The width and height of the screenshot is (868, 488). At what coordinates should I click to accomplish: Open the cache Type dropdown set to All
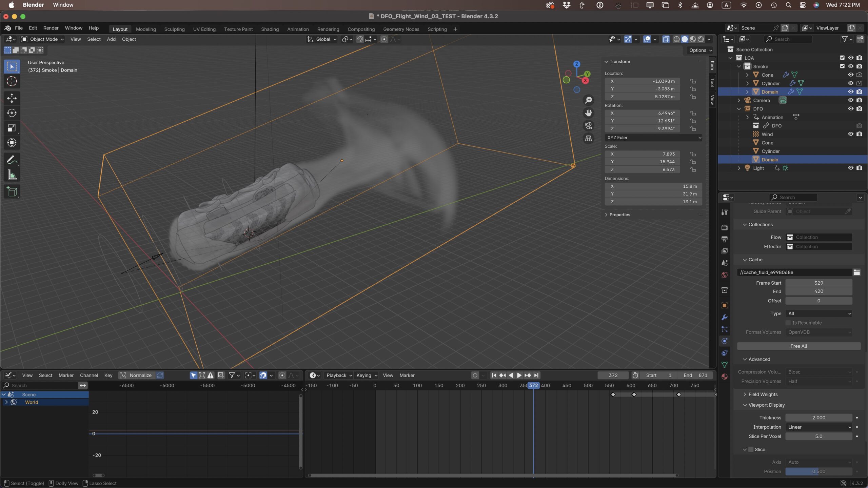[x=819, y=313]
